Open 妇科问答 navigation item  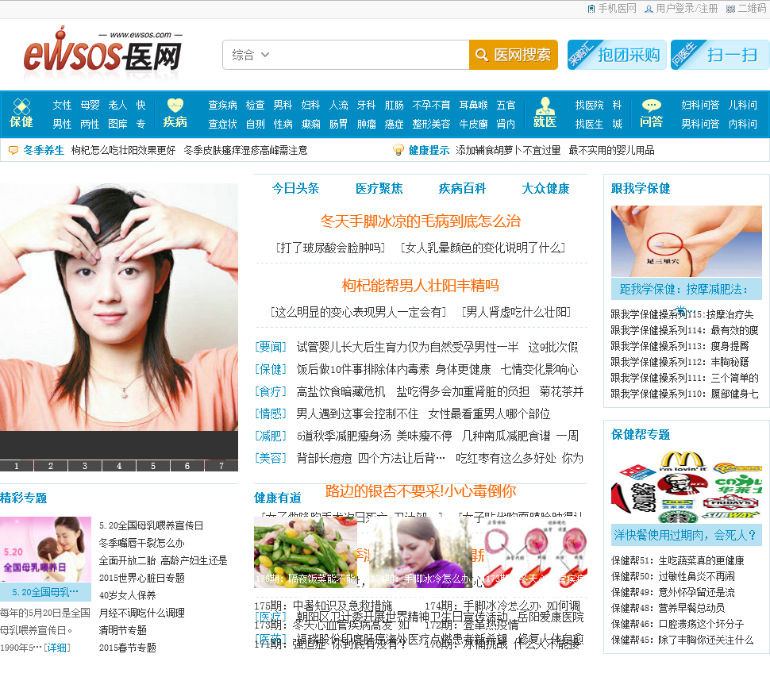click(x=700, y=105)
